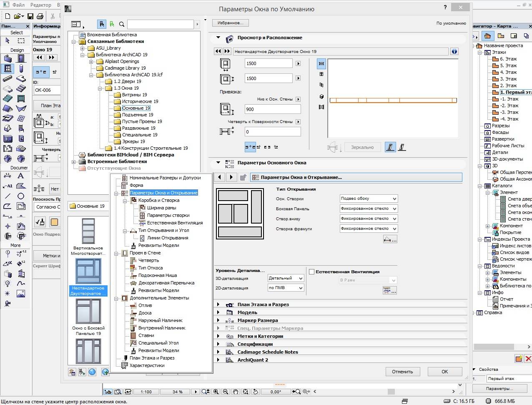532x405 pixels.
Task: Click previous window type arrows
Action: 218,51
